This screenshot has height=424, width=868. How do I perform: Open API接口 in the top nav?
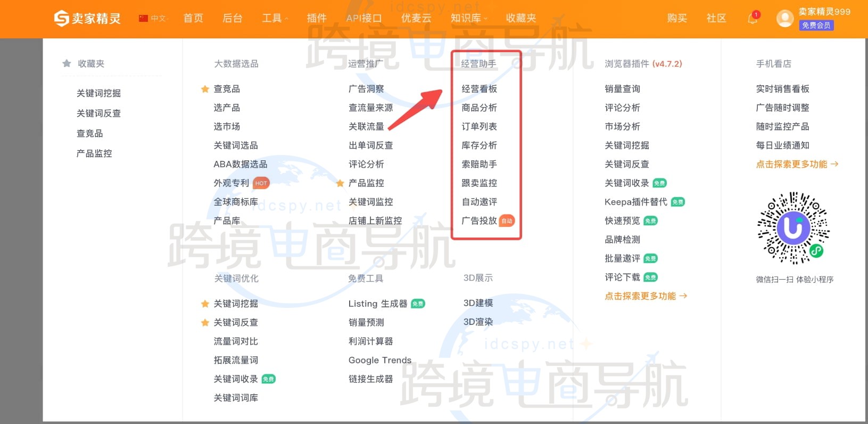(364, 18)
